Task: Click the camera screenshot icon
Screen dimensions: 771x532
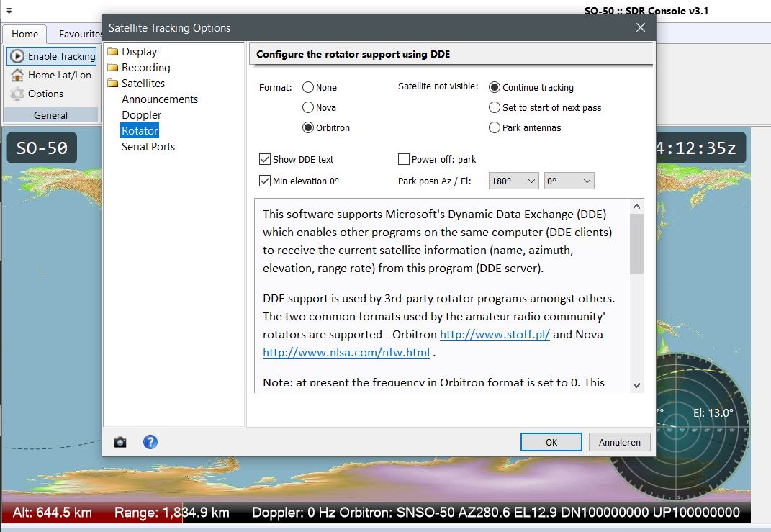Action: click(120, 442)
